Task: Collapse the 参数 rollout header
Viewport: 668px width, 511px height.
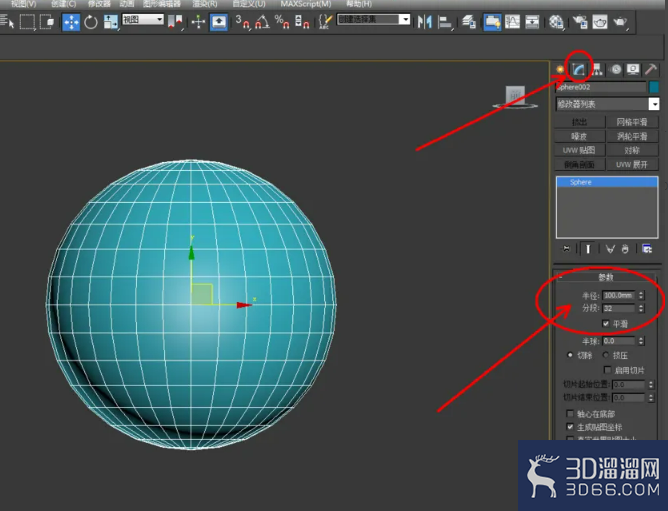Action: [x=606, y=277]
